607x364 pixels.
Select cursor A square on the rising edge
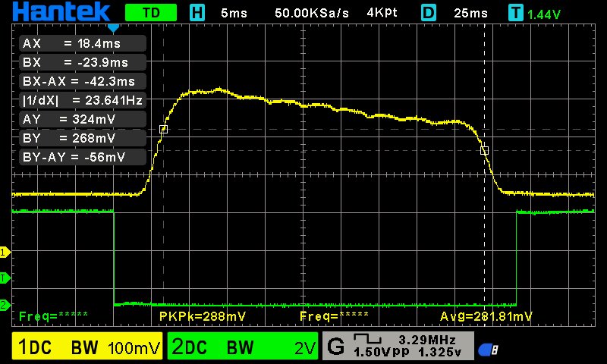(163, 129)
